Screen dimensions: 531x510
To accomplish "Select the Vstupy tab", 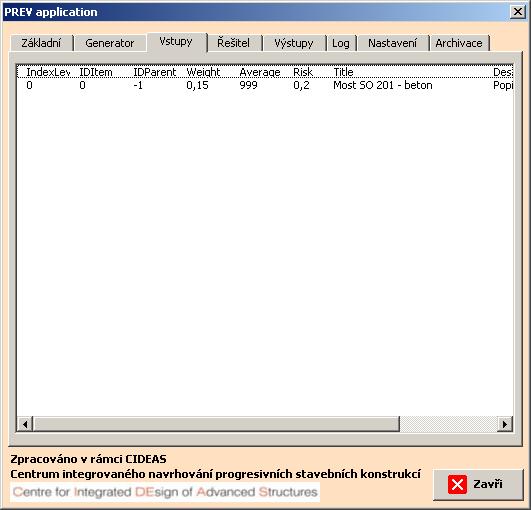I will tap(176, 42).
